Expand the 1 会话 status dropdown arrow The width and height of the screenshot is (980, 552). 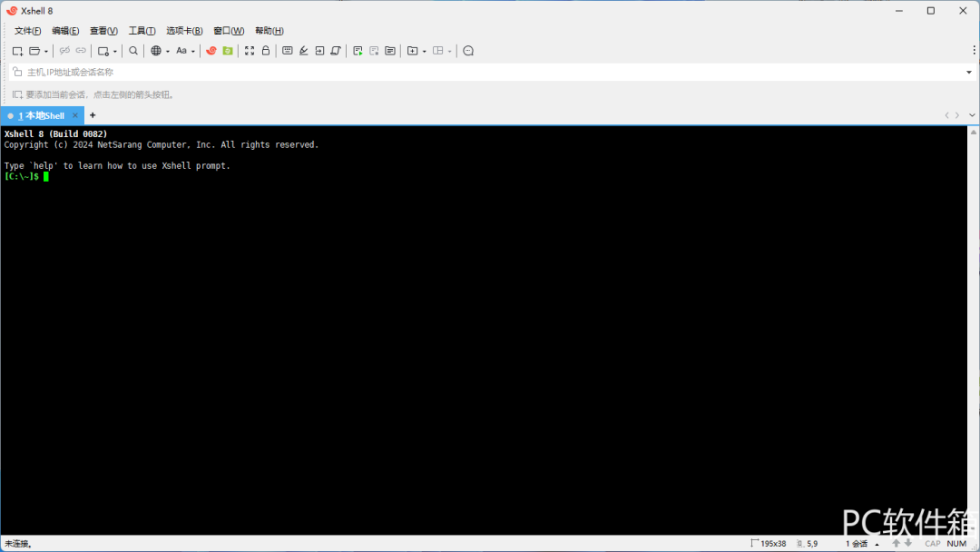[877, 544]
